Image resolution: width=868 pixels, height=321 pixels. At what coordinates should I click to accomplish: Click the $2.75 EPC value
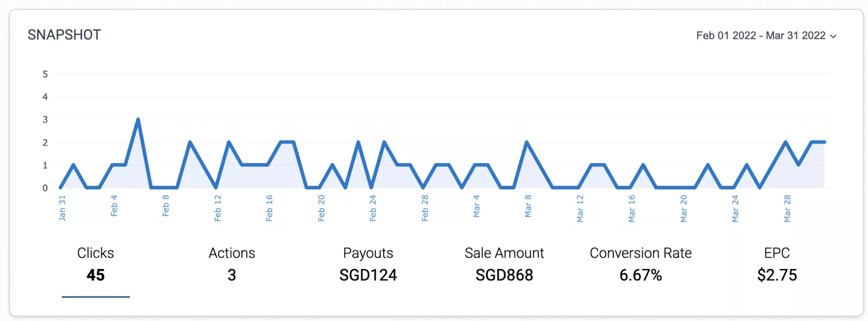777,275
